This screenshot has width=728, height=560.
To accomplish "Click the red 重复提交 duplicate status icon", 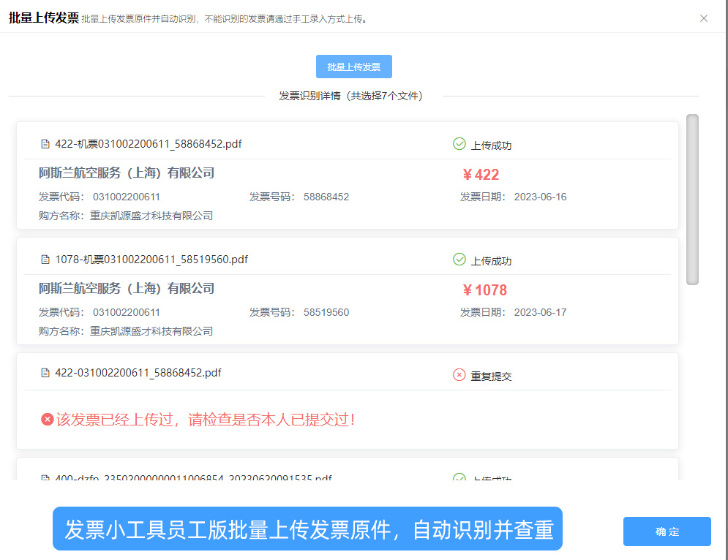I will tap(458, 373).
